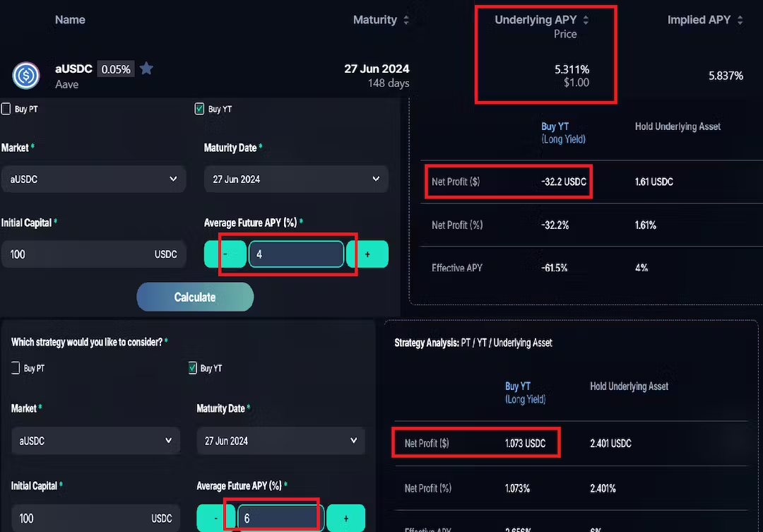The height and width of the screenshot is (532, 763).
Task: Select the Hold Underlying Asset column header
Action: pyautogui.click(x=678, y=126)
